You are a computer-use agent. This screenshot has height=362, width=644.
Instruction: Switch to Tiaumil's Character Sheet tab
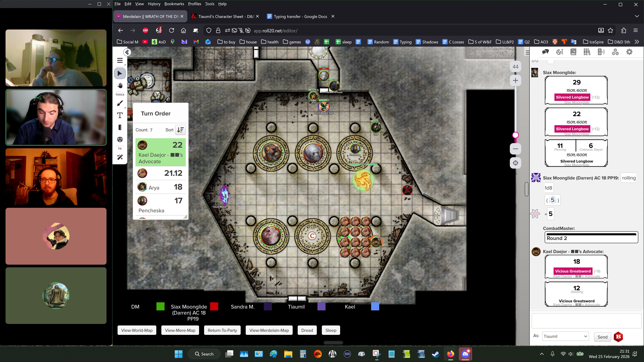tap(225, 16)
